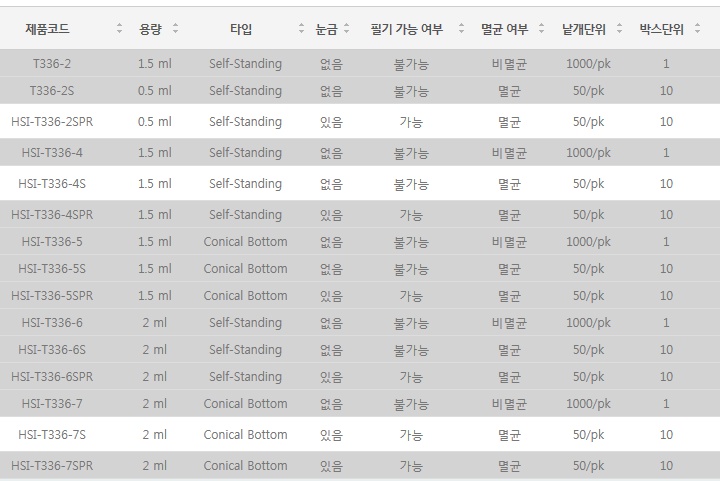Click the 박스단위 header label
The width and height of the screenshot is (720, 481).
click(662, 29)
